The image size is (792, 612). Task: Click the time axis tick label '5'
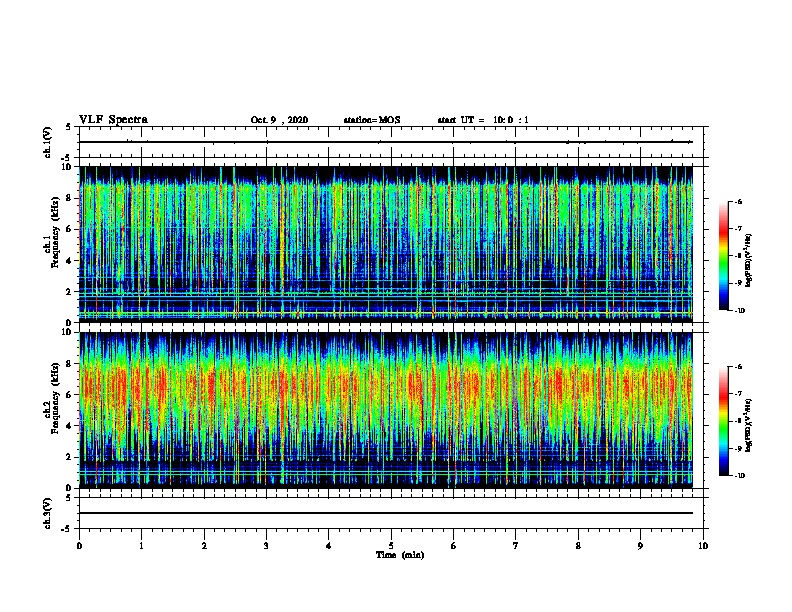tap(391, 545)
